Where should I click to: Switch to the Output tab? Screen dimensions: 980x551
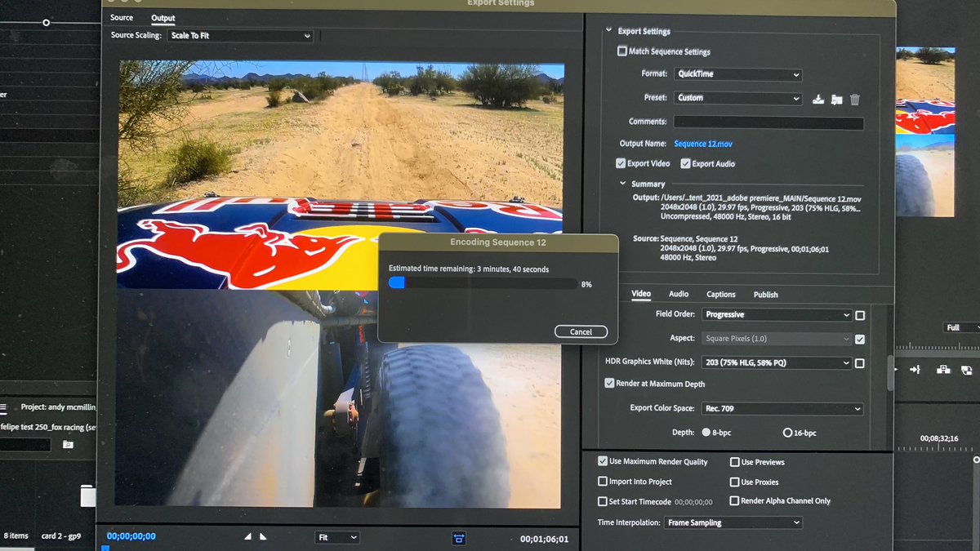pyautogui.click(x=163, y=18)
